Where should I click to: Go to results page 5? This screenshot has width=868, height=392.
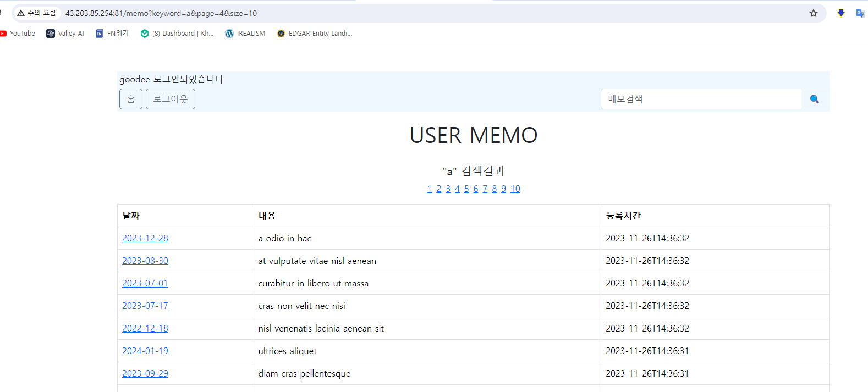pos(466,189)
